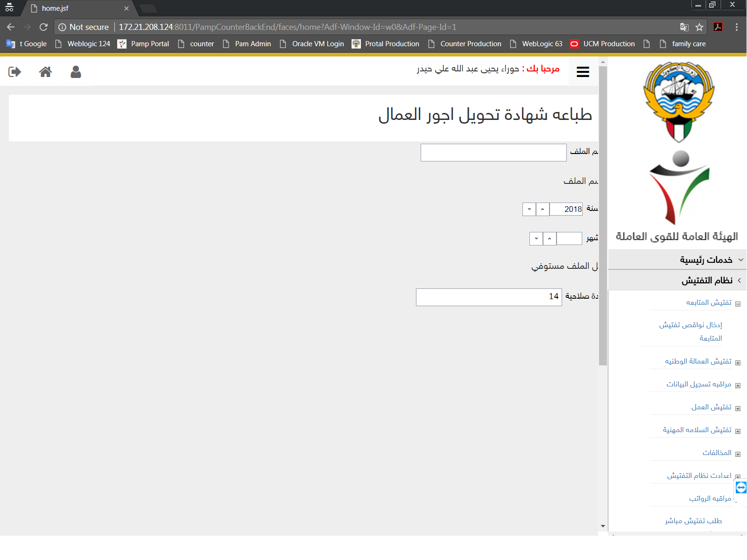747x560 pixels.
Task: Open the Weblogic 124 bookmark
Action: coord(83,44)
